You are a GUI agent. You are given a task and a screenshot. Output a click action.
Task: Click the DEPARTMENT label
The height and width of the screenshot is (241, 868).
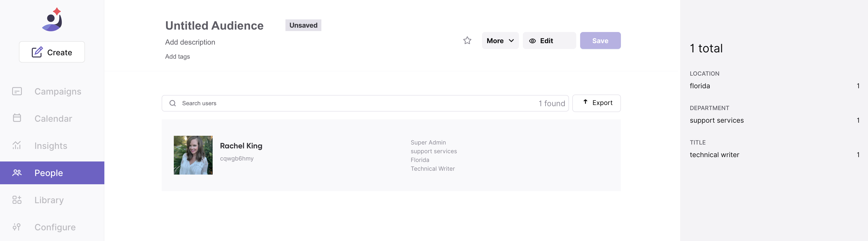coord(709,108)
